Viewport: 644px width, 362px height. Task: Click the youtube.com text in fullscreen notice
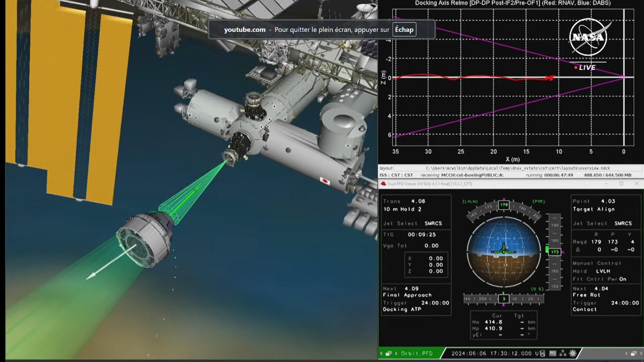(x=245, y=30)
